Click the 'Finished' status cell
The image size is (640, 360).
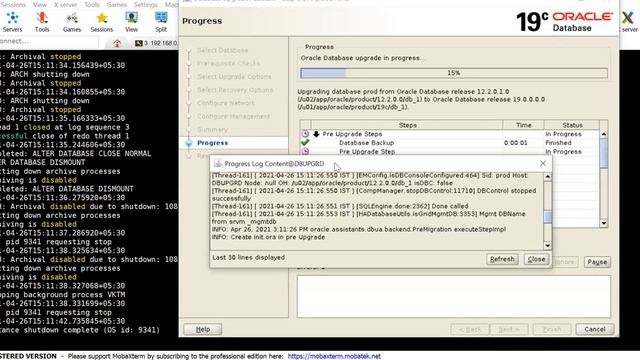(x=558, y=143)
